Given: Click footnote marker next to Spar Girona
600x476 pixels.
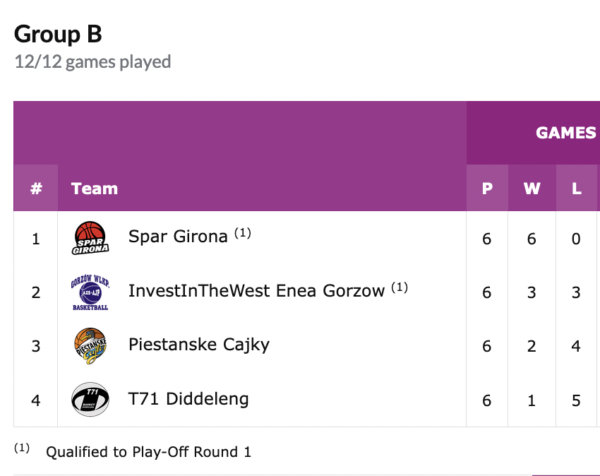Looking at the screenshot, I should (x=243, y=233).
